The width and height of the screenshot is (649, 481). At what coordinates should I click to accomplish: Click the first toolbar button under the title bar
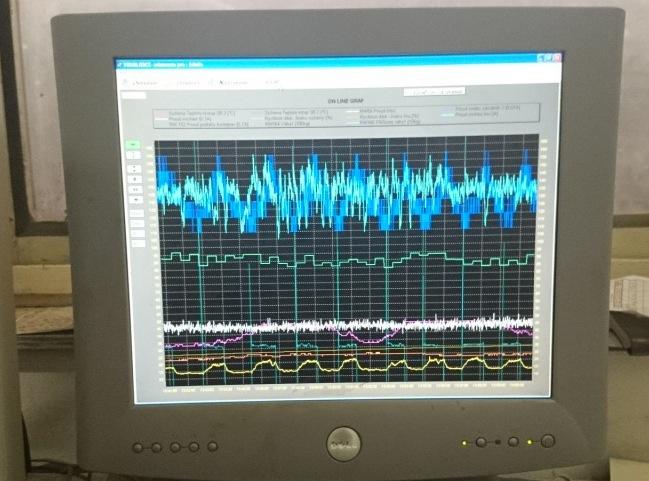click(x=143, y=81)
